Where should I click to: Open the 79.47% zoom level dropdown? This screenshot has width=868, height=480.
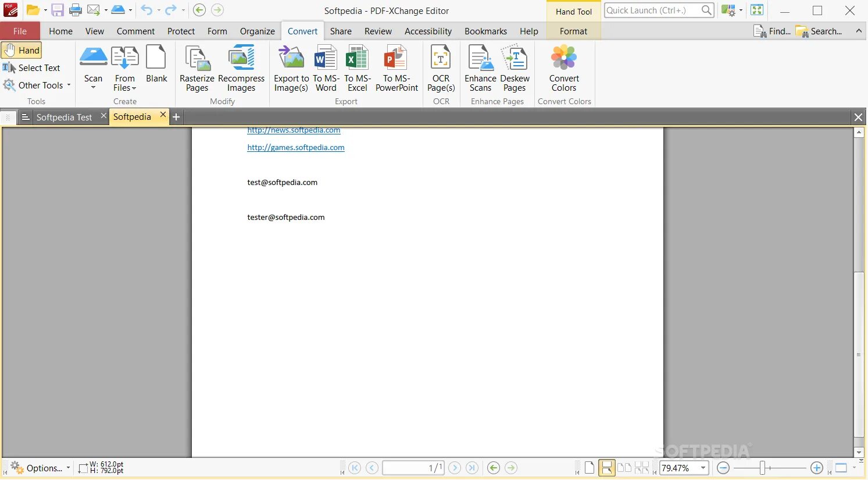(x=703, y=468)
